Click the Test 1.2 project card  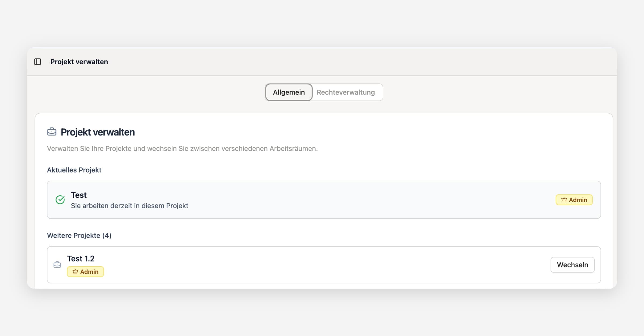322,265
